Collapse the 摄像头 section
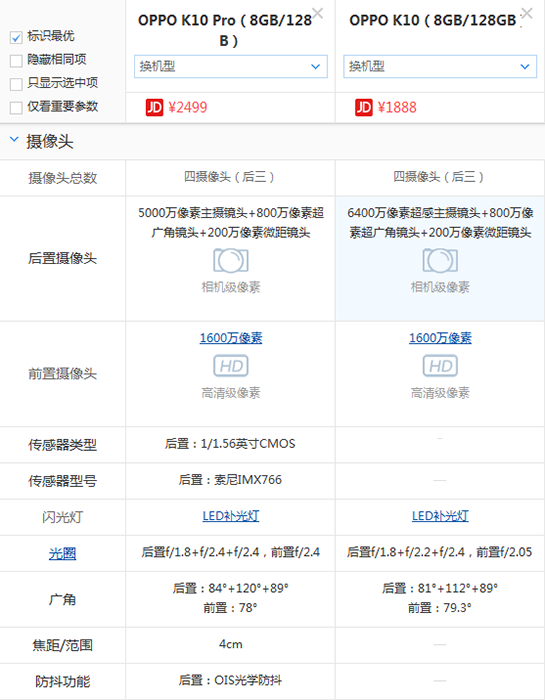Screen dimensions: 545x700 pos(14,140)
